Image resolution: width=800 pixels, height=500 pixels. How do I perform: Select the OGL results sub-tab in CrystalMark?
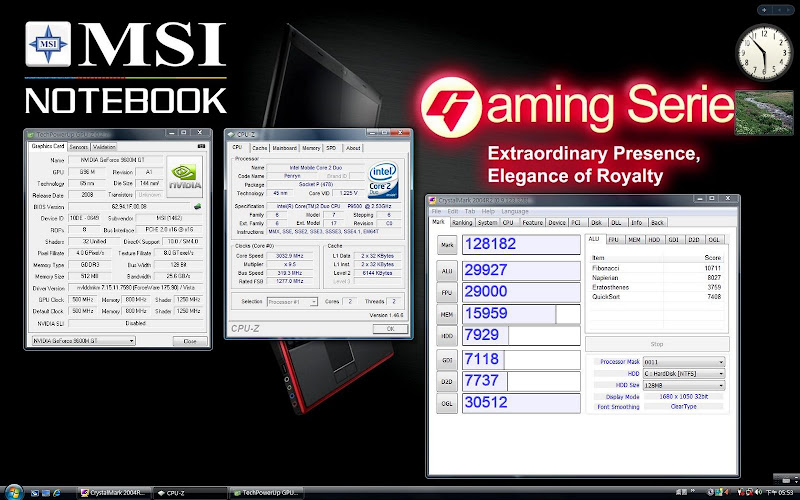[x=713, y=239]
